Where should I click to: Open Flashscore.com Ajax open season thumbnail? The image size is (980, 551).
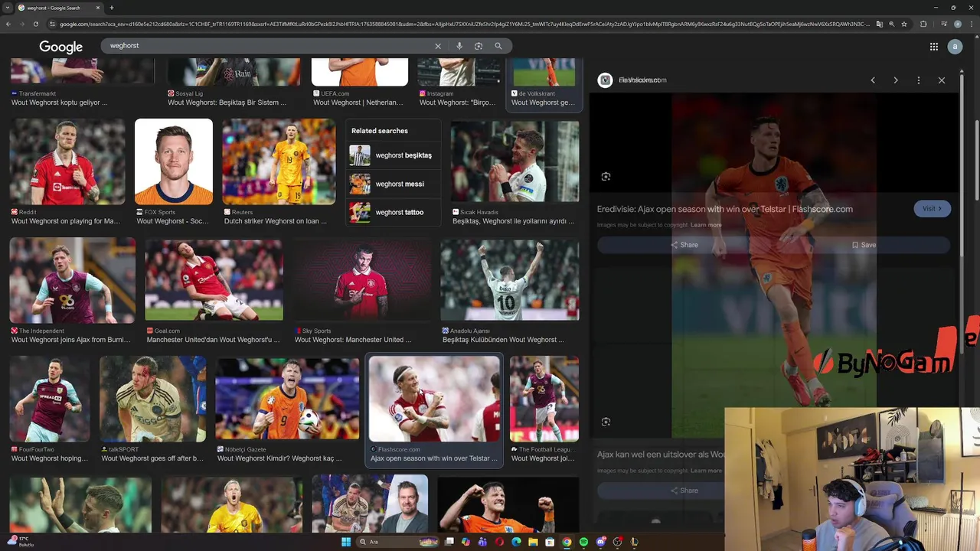pos(434,399)
